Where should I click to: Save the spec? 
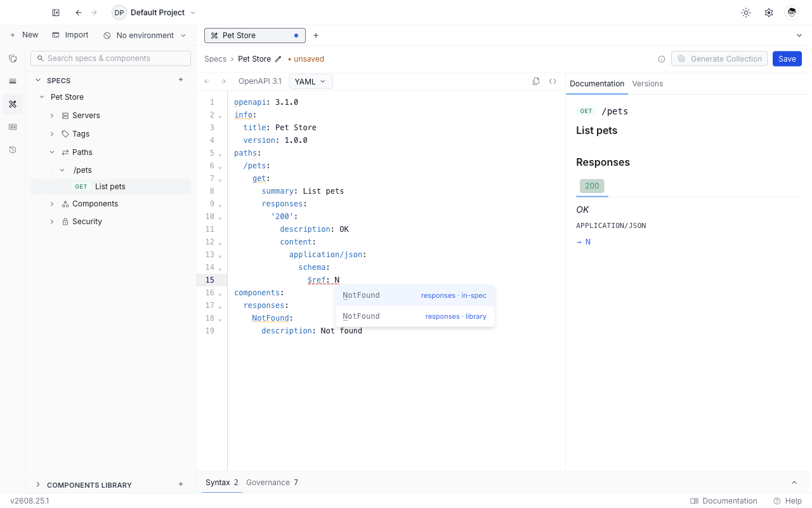[x=787, y=59]
